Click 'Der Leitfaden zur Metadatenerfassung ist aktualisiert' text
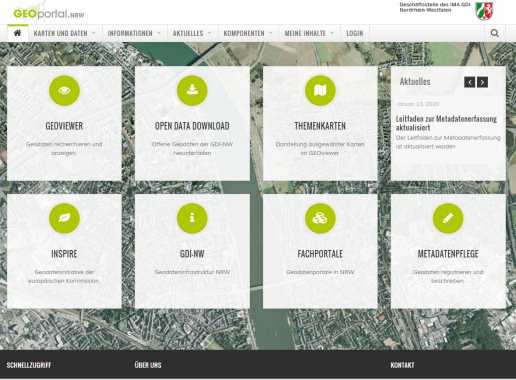The height and width of the screenshot is (380, 516). click(x=448, y=142)
